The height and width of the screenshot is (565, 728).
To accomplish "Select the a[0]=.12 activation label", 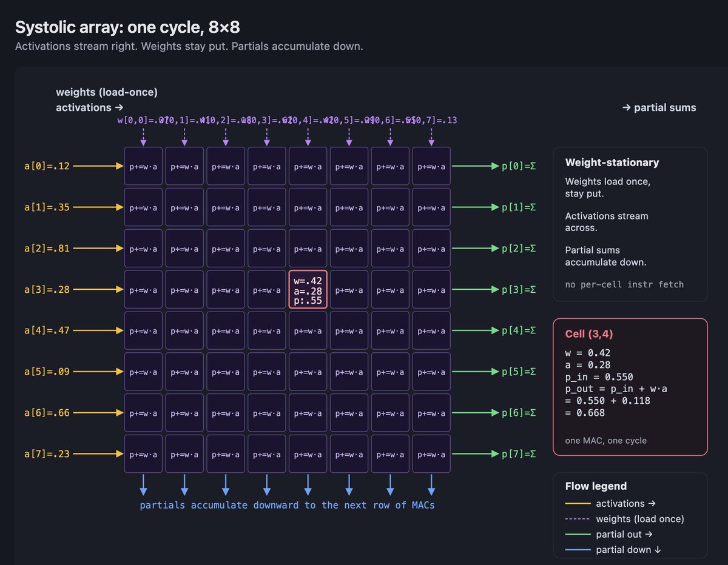I will 47,166.
